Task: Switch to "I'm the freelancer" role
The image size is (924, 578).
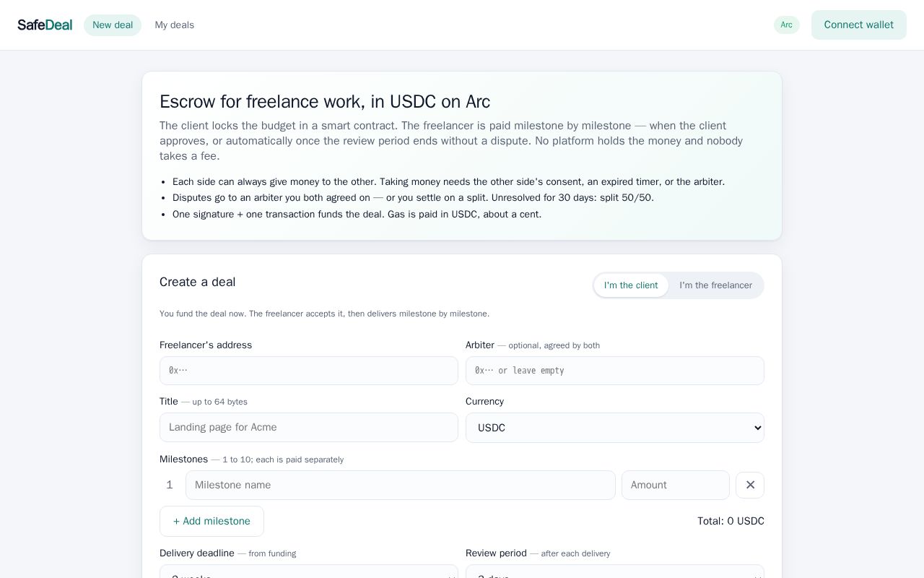Action: [x=715, y=285]
